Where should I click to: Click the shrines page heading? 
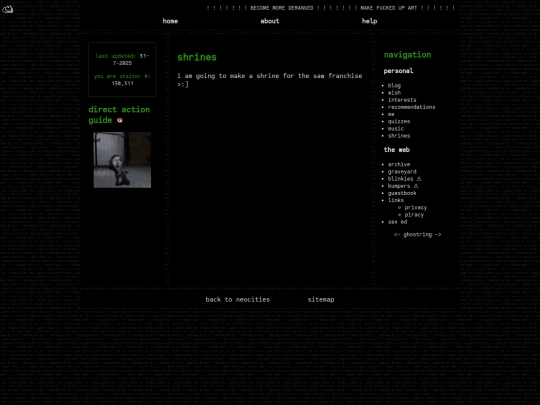(197, 57)
